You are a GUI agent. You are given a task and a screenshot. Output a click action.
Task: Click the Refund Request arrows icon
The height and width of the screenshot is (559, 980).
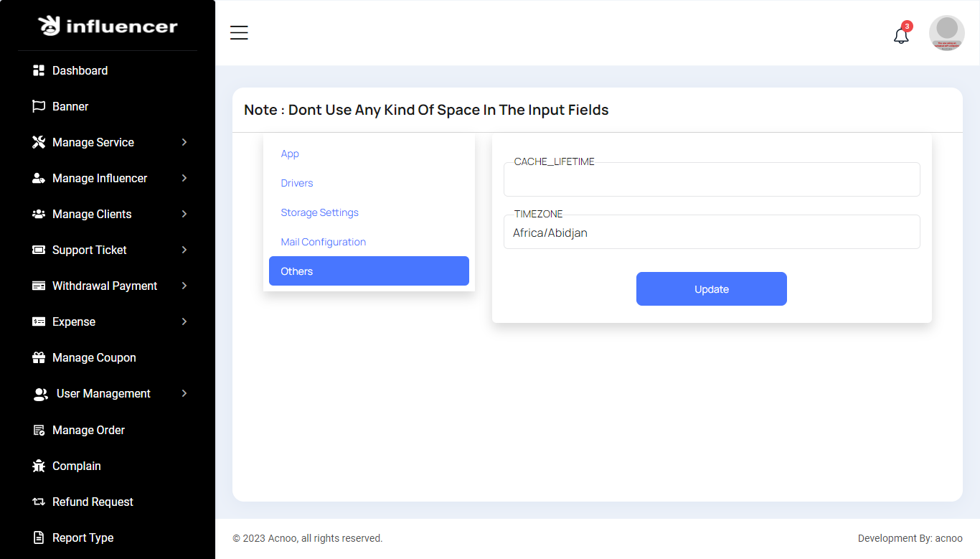pos(39,502)
